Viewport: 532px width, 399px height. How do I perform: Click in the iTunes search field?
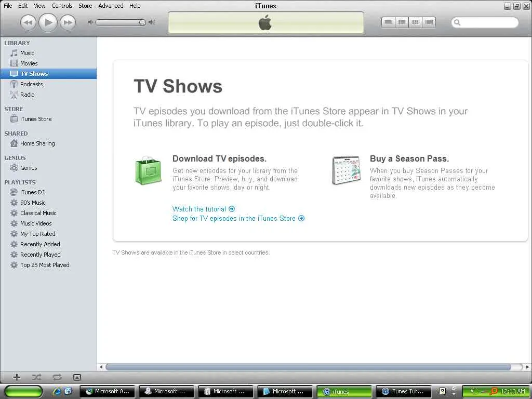pyautogui.click(x=485, y=22)
